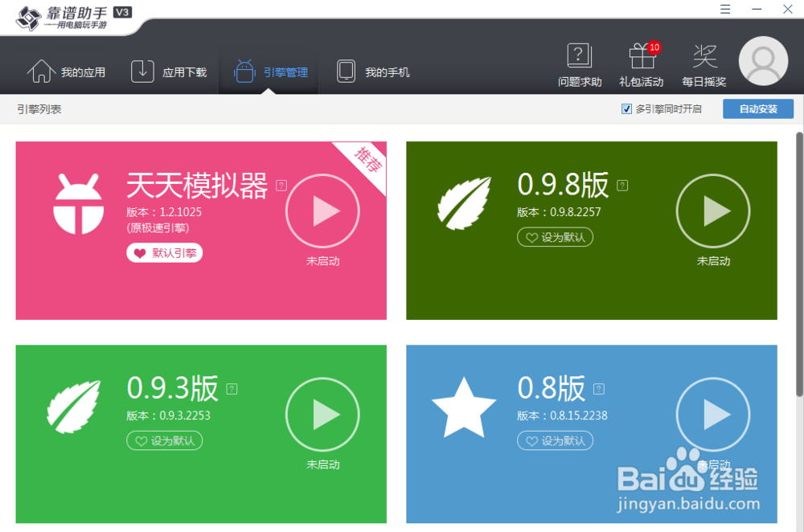This screenshot has height=532, width=804.
Task: Start the 0.9.8版 engine play button
Action: click(713, 211)
